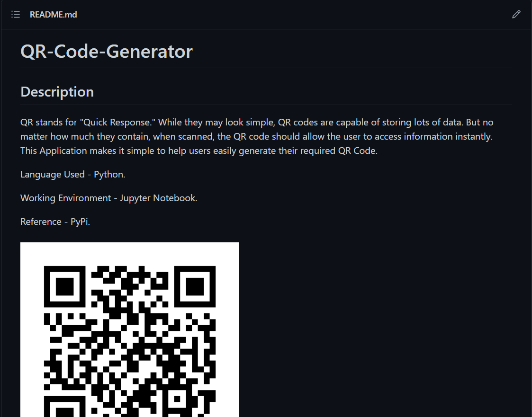
Task: Click the Reference label text
Action: click(41, 222)
